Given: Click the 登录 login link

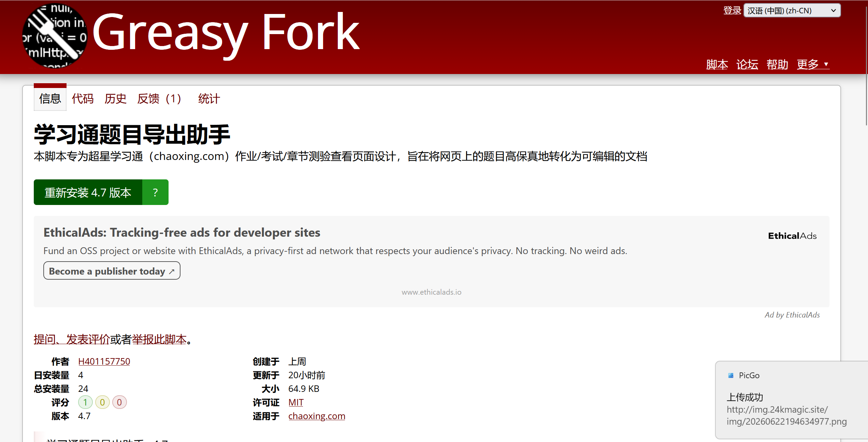Looking at the screenshot, I should point(732,11).
